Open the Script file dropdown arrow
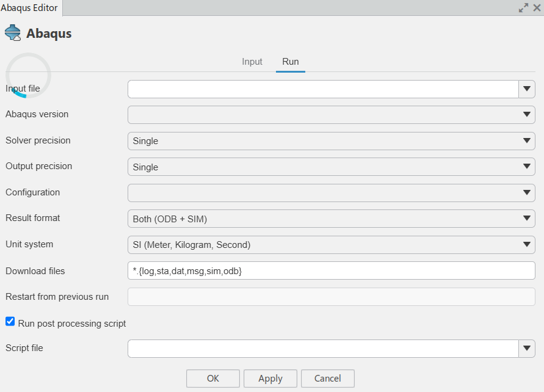The height and width of the screenshot is (392, 544). pos(527,349)
